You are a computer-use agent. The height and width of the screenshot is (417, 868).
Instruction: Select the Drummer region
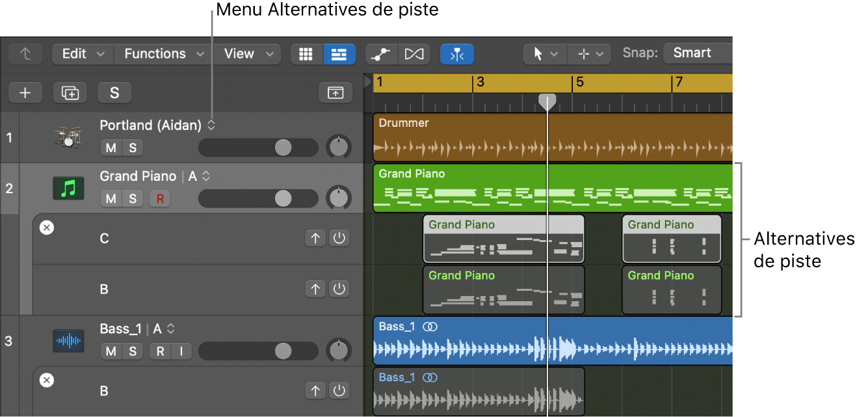tap(553, 137)
